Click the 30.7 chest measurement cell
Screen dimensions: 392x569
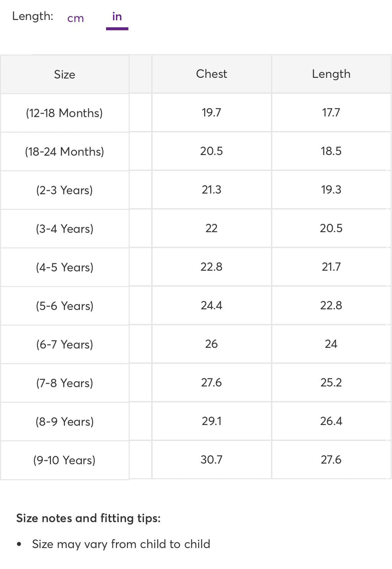(x=211, y=460)
